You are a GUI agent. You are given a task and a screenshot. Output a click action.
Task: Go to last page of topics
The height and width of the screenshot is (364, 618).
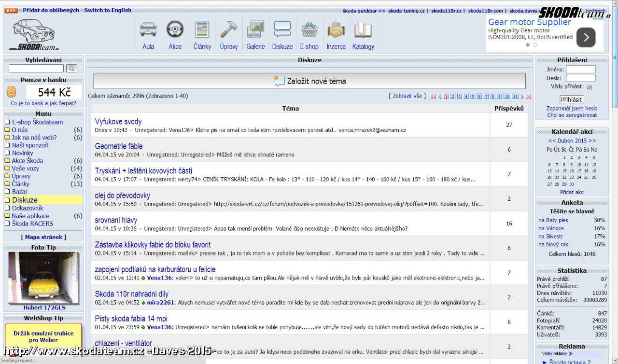(529, 97)
